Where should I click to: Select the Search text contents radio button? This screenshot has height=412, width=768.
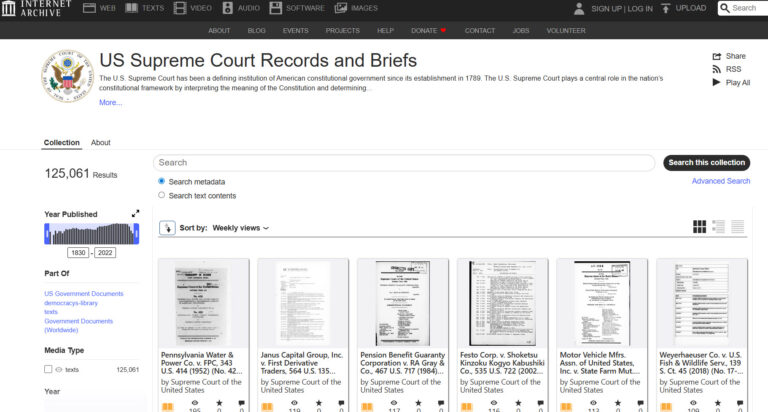(x=162, y=195)
